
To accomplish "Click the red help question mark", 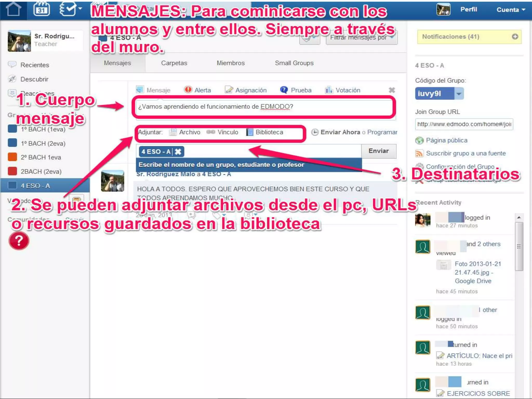I will point(19,241).
